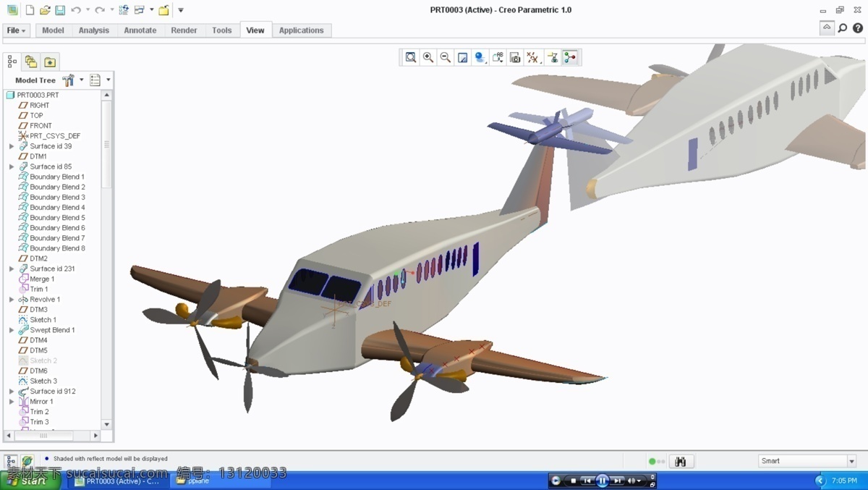The width and height of the screenshot is (868, 490).
Task: Open the switch windows icon
Action: coord(139,10)
